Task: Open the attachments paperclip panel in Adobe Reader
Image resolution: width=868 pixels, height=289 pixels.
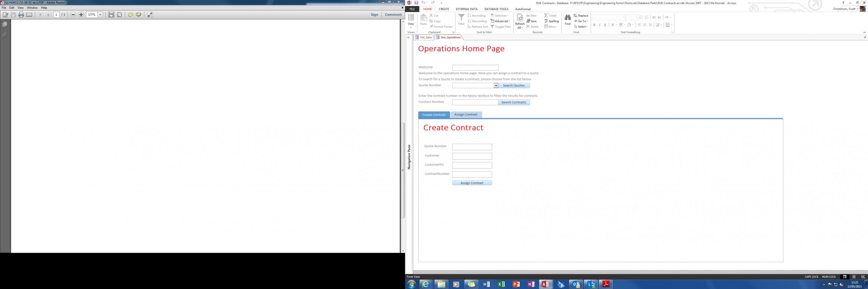Action: [x=5, y=34]
